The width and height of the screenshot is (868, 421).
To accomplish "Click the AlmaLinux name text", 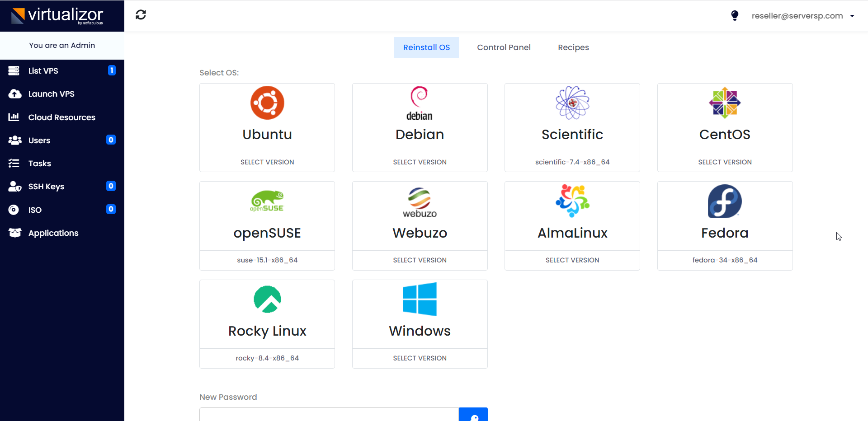I will click(x=572, y=233).
